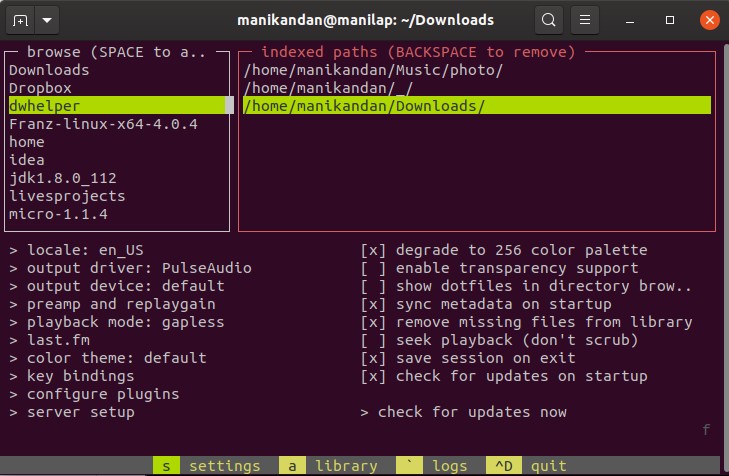Click quit in bottom bar
729x476 pixels.
click(549, 466)
